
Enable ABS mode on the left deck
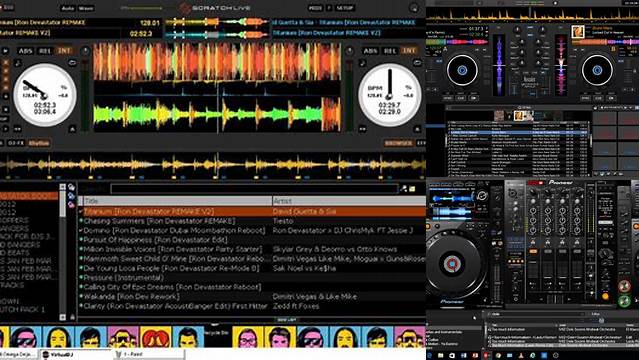[25, 51]
